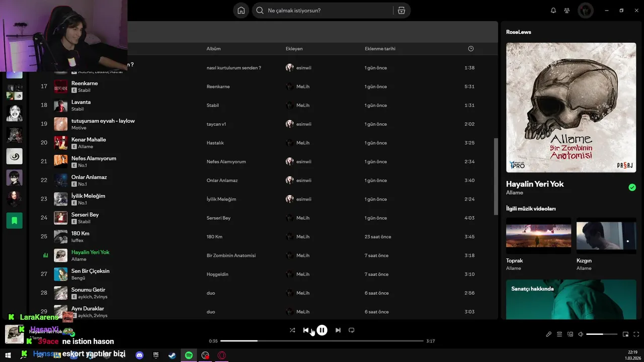644x362 pixels.
Task: Open the RoseLews panel heading
Action: click(x=519, y=32)
